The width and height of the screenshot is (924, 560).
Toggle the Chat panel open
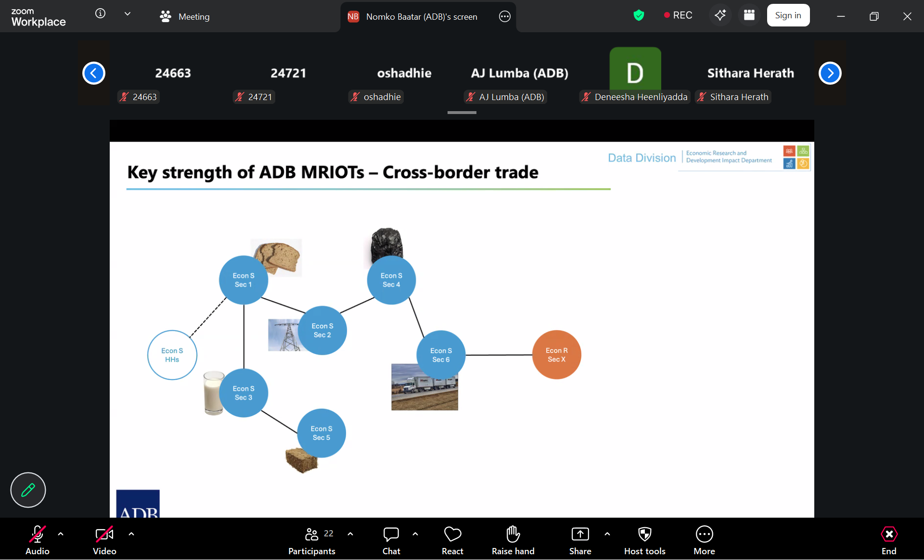[391, 534]
